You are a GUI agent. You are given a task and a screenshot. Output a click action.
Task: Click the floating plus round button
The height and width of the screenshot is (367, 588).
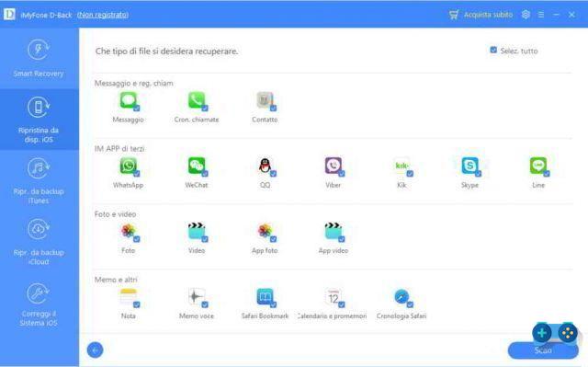click(541, 332)
